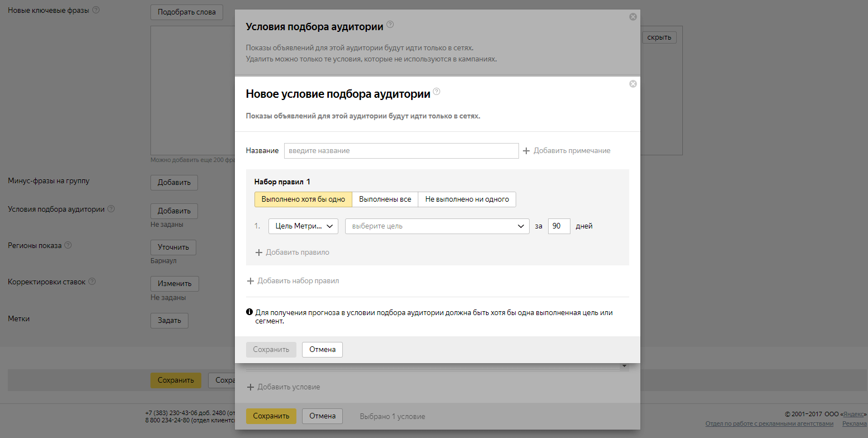The height and width of the screenshot is (438, 868).
Task: Click the days field showing 90
Action: pyautogui.click(x=559, y=226)
